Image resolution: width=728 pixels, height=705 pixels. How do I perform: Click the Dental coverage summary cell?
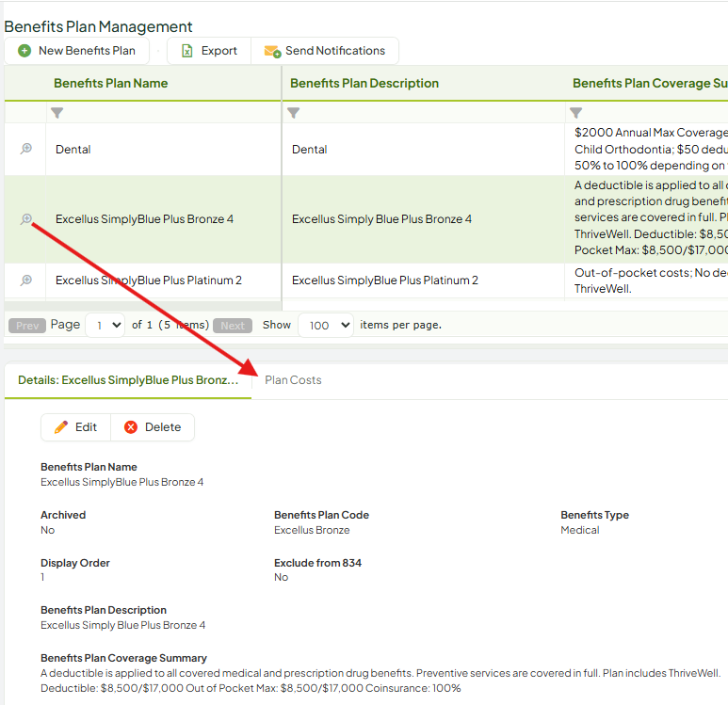(647, 150)
